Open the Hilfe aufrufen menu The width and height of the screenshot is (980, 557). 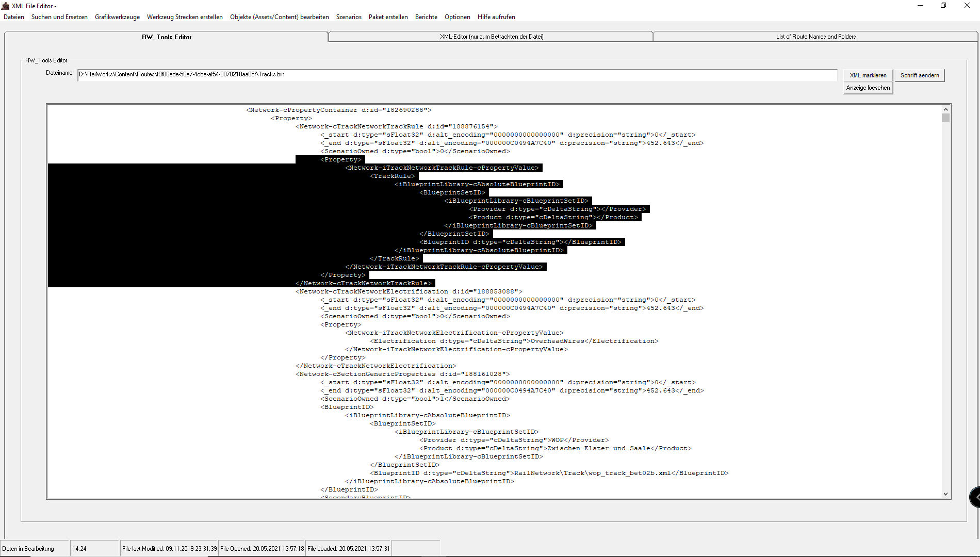click(x=496, y=17)
